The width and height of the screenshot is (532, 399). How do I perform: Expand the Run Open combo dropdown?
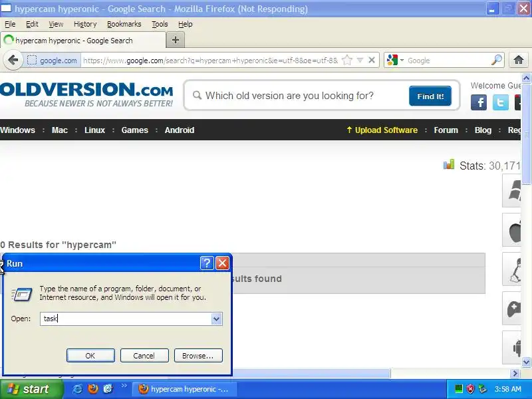click(217, 319)
